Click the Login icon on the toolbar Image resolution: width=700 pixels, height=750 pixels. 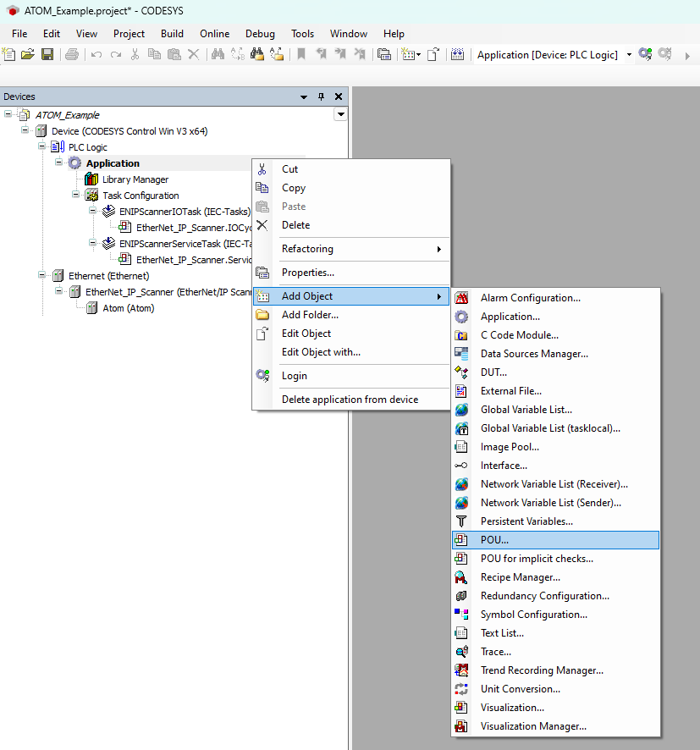(x=644, y=54)
